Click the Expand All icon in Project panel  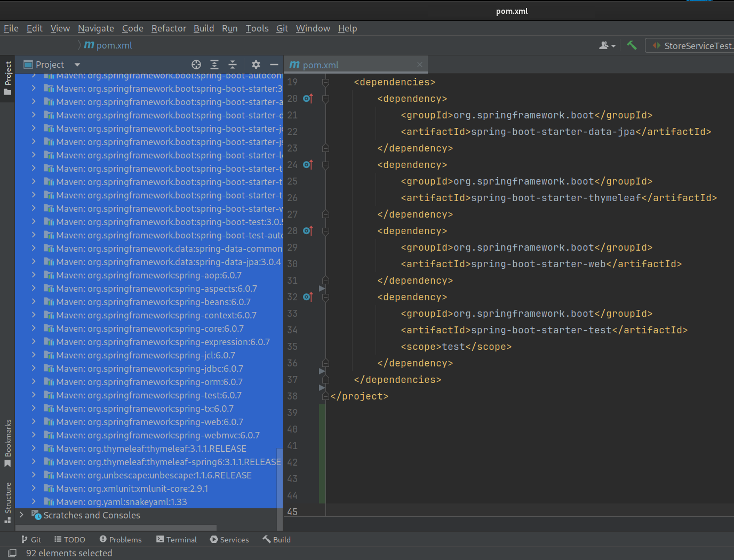click(x=214, y=65)
